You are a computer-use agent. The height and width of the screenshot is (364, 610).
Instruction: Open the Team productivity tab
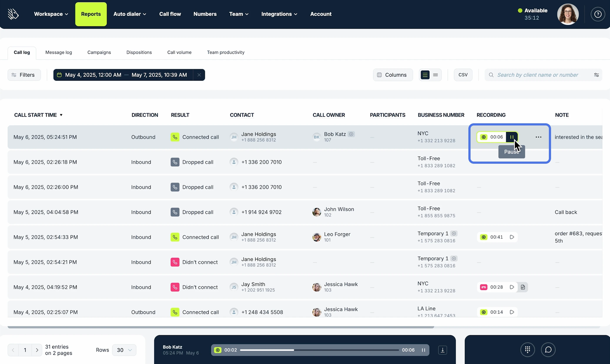[226, 52]
